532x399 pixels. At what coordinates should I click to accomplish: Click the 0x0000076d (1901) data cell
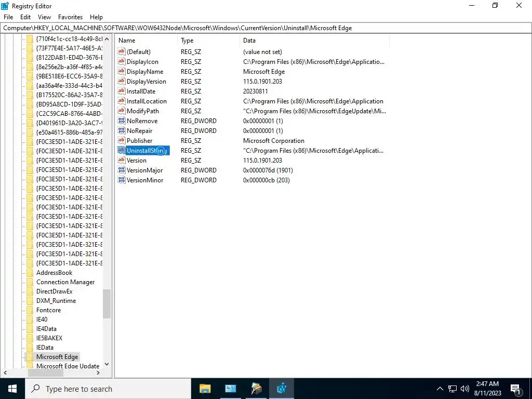tap(268, 170)
